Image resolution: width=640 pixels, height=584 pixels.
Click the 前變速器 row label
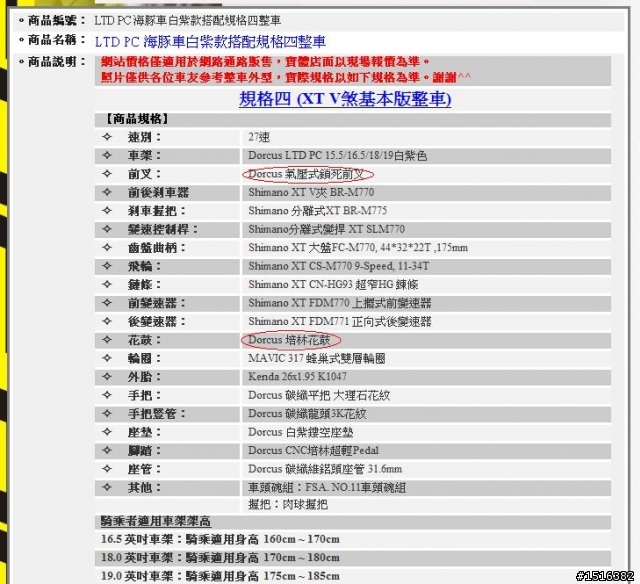click(x=157, y=303)
